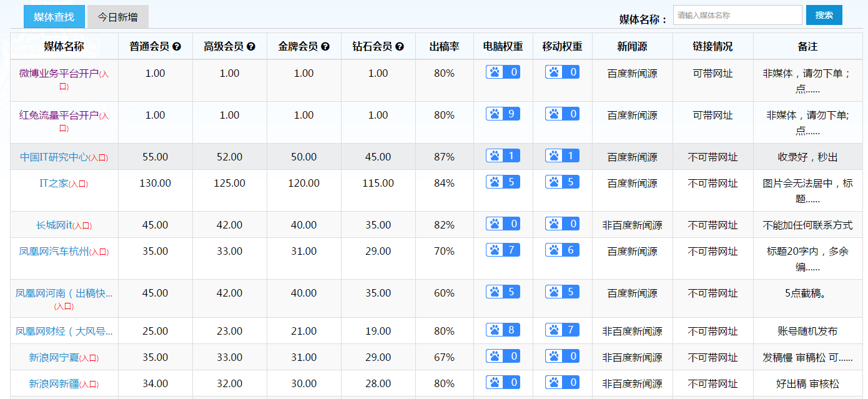Image resolution: width=868 pixels, height=399 pixels.
Task: Open the 长城网it media link
Action: pyautogui.click(x=54, y=225)
